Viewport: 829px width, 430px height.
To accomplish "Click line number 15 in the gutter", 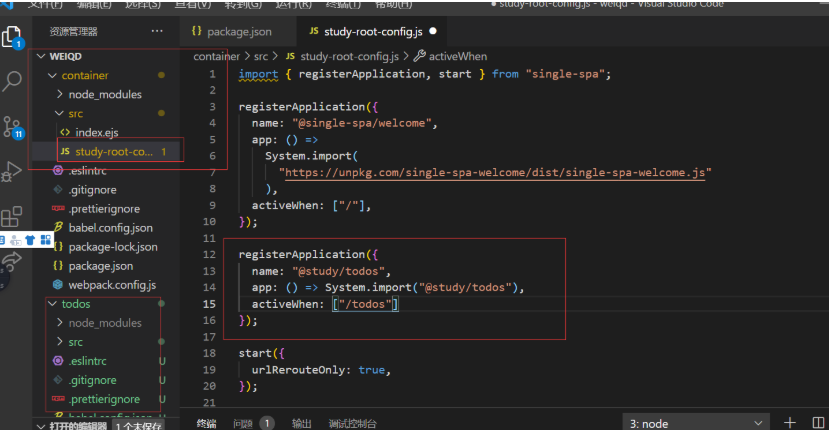I will [209, 304].
